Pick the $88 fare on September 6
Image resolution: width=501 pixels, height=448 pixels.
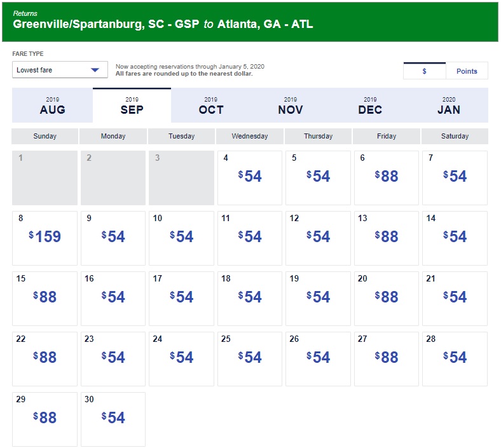(387, 177)
